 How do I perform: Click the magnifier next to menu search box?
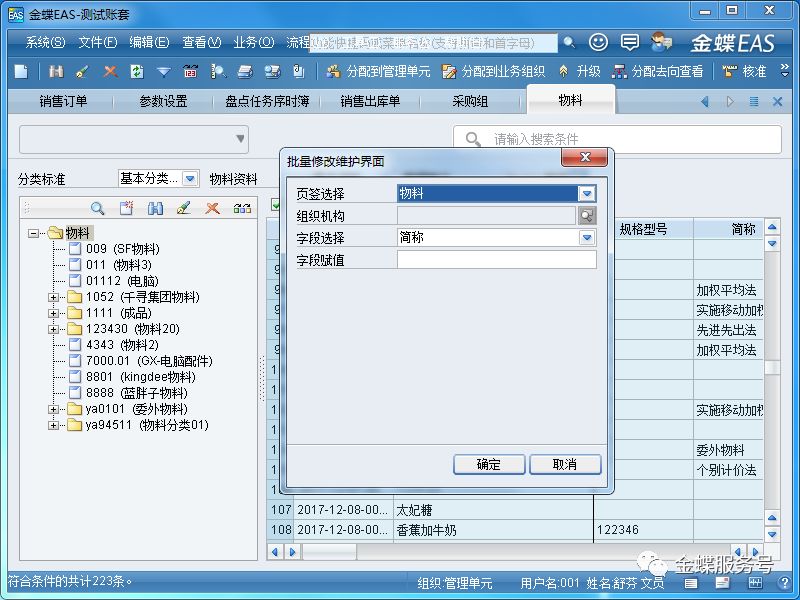(x=569, y=42)
